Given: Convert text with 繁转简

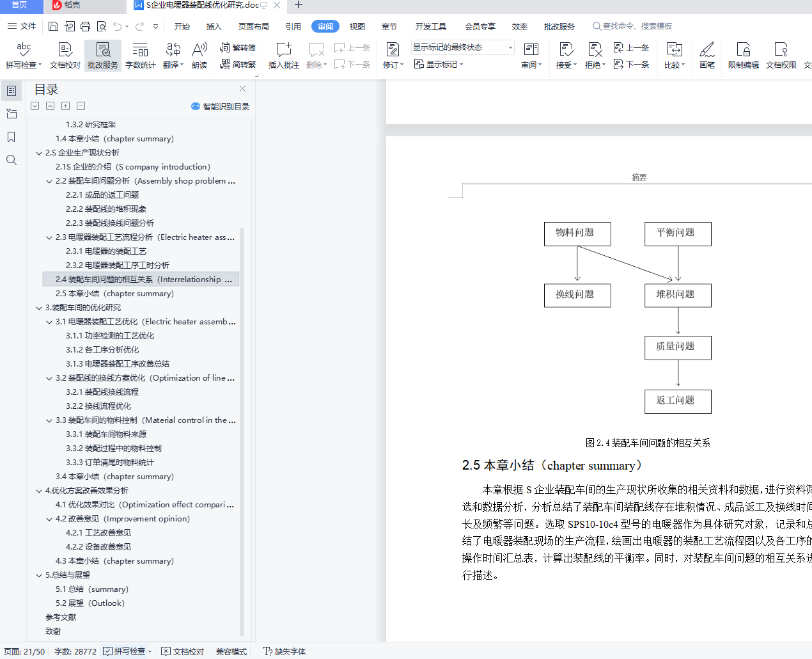Looking at the screenshot, I should 238,48.
